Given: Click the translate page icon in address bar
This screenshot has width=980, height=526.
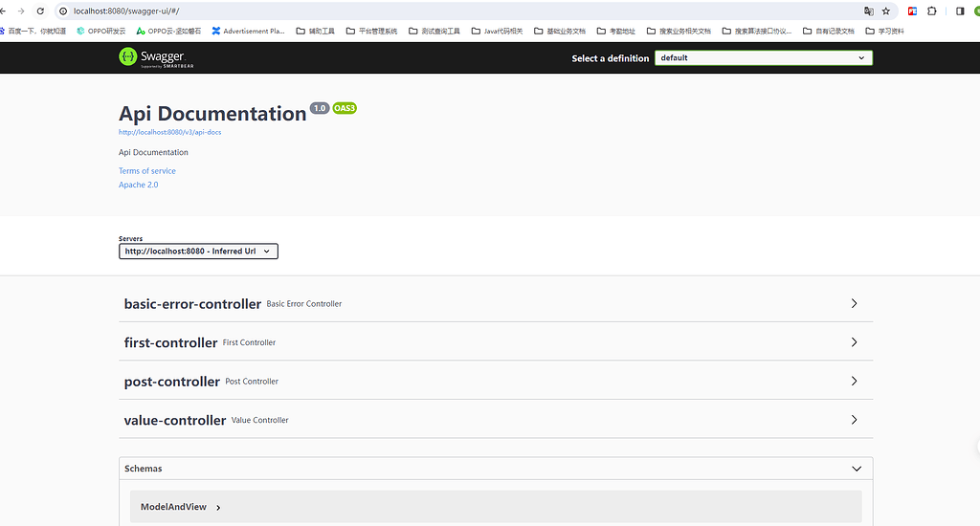Looking at the screenshot, I should [869, 11].
